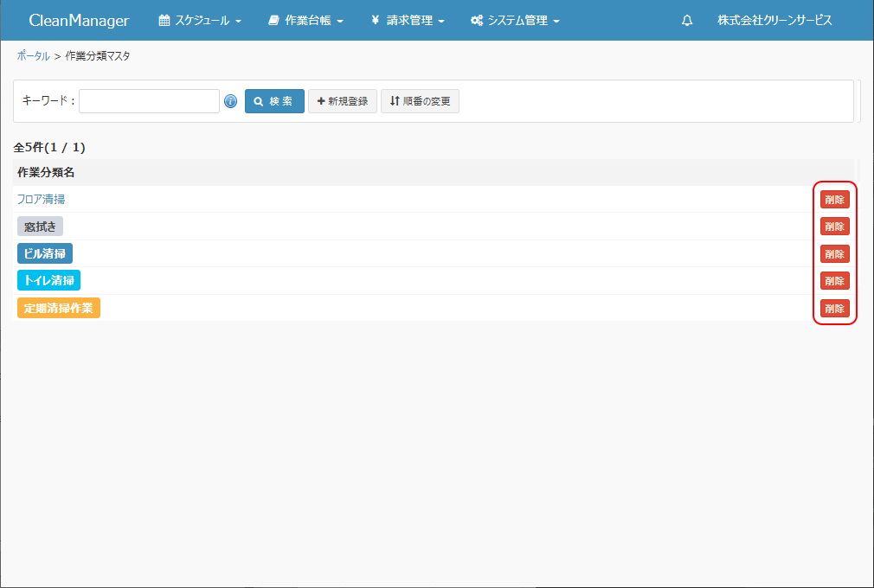This screenshot has width=874, height=588.
Task: Go to ポータル breadcrumb link
Action: pyautogui.click(x=33, y=56)
